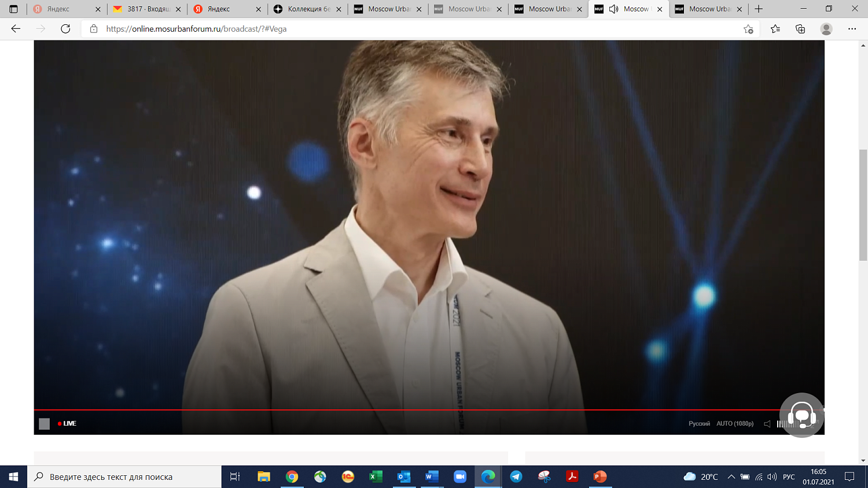This screenshot has height=488, width=868.
Task: Open the browser Favorites list
Action: click(x=775, y=29)
